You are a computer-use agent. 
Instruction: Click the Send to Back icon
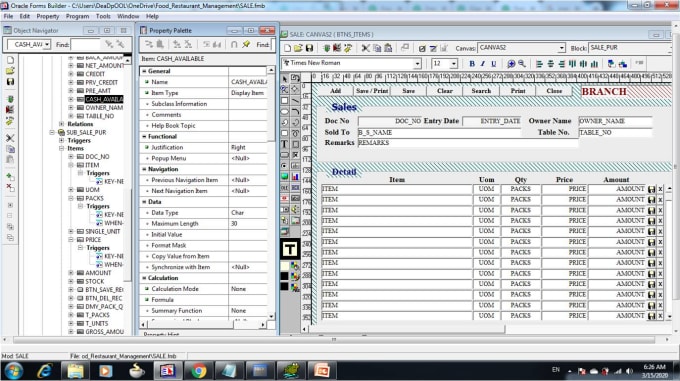623,64
